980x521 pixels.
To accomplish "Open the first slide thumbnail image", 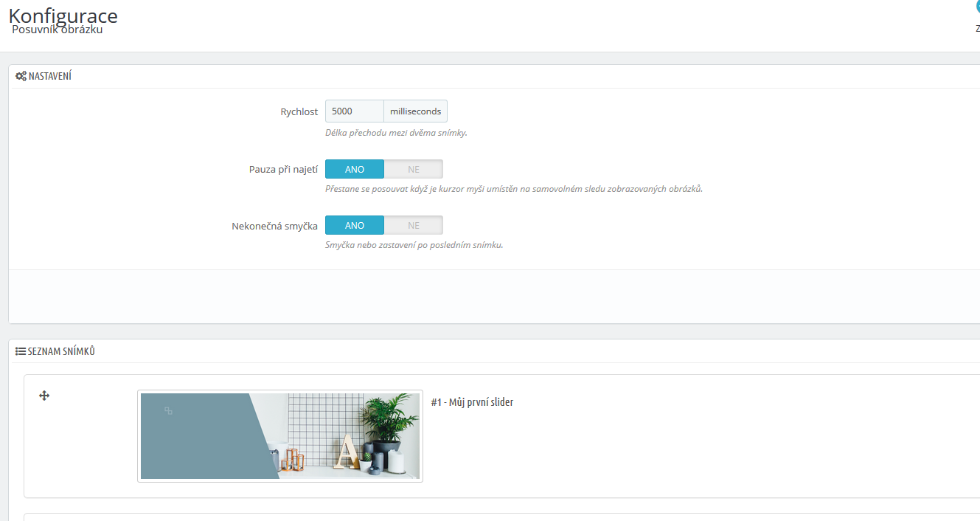I will [280, 436].
